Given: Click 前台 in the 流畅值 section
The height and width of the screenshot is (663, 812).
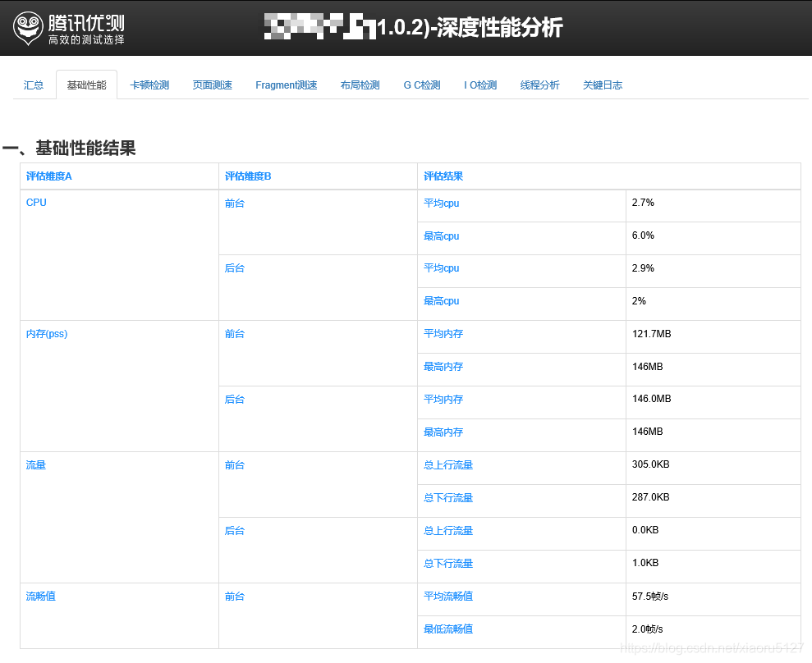Looking at the screenshot, I should click(x=235, y=597).
